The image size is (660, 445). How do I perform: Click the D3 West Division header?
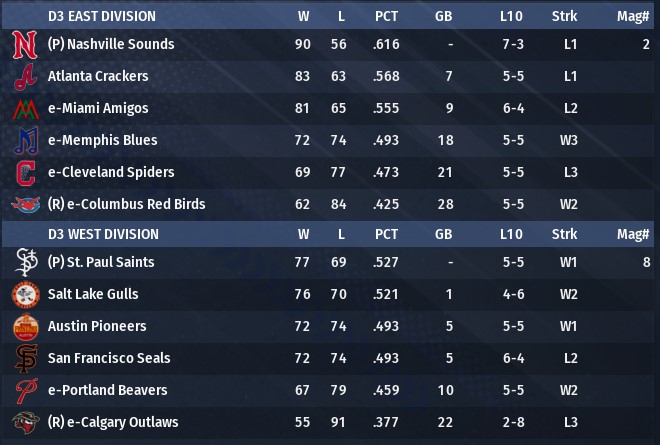[103, 234]
